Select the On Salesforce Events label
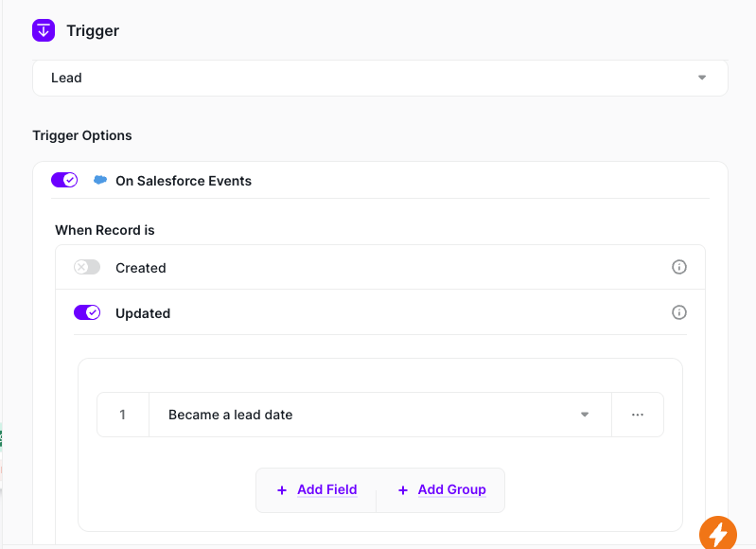The height and width of the screenshot is (549, 756). click(x=184, y=180)
